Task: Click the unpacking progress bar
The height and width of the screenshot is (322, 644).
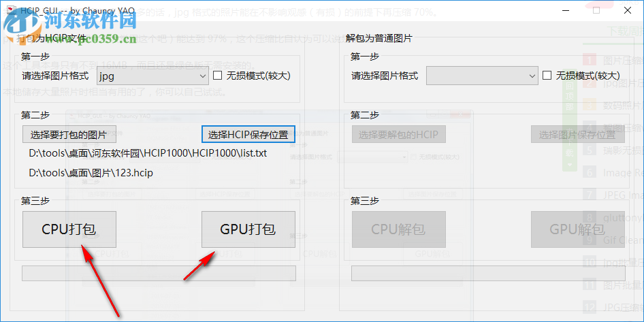Action: [488, 274]
